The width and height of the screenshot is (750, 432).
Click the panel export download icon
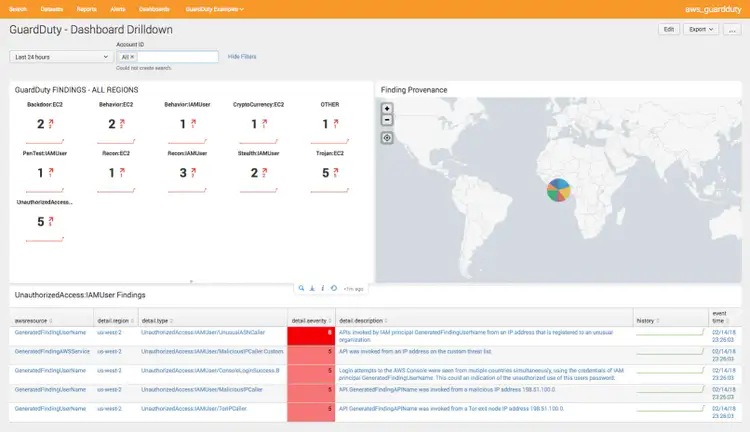312,288
